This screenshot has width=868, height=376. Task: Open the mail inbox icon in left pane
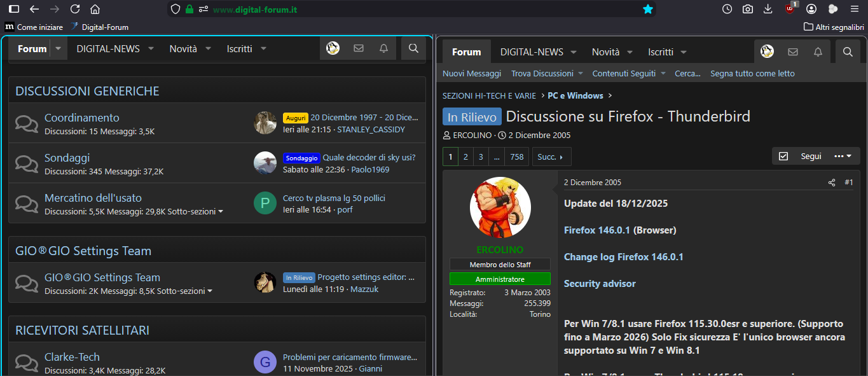coord(359,48)
